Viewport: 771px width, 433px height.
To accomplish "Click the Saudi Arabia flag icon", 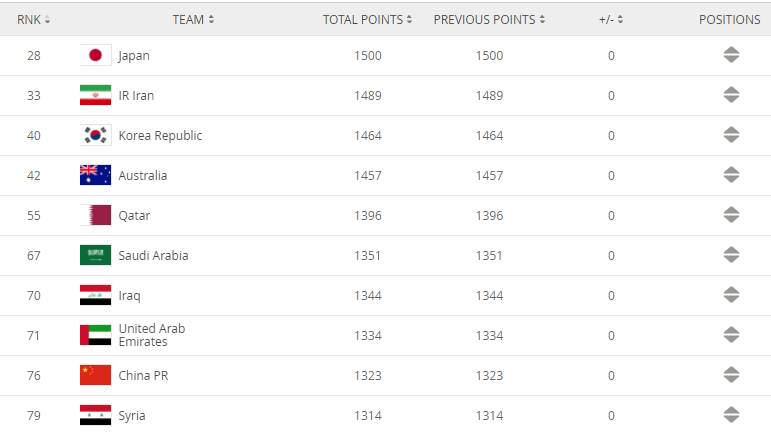I will 95,256.
